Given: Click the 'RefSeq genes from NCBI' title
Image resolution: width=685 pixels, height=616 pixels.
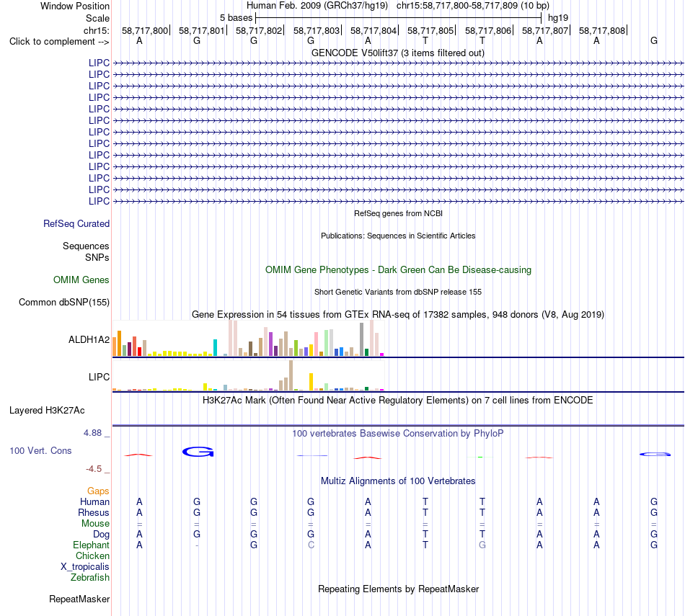Looking at the screenshot, I should 398,213.
